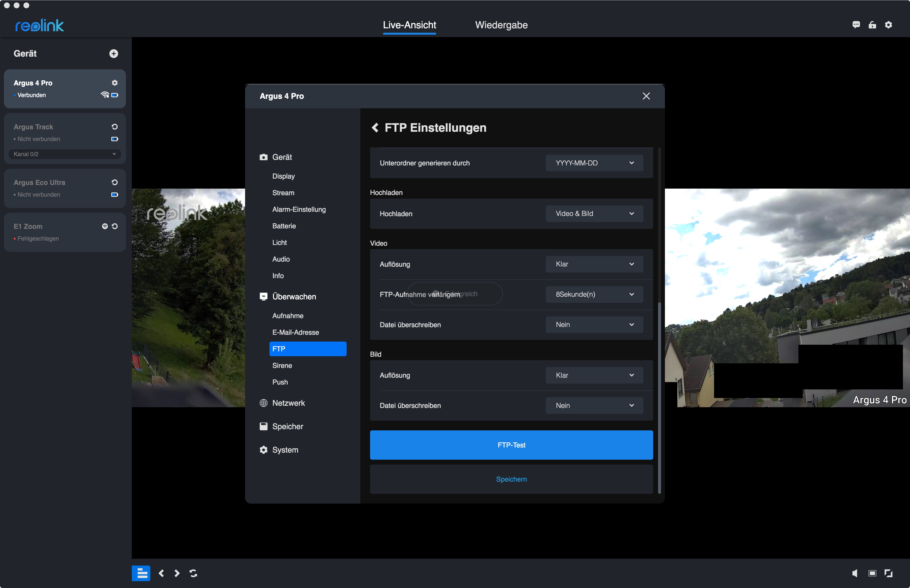Click the lock icon in the header
The width and height of the screenshot is (910, 588).
click(x=872, y=25)
